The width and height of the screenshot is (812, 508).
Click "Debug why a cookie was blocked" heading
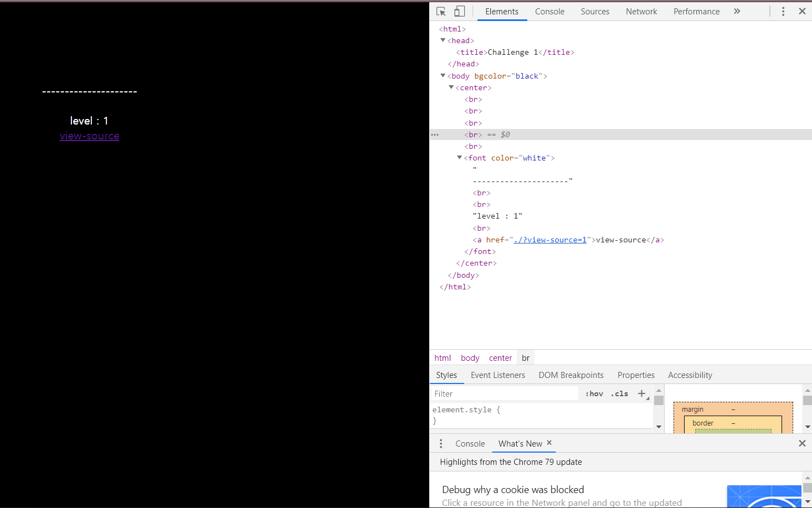coord(513,490)
